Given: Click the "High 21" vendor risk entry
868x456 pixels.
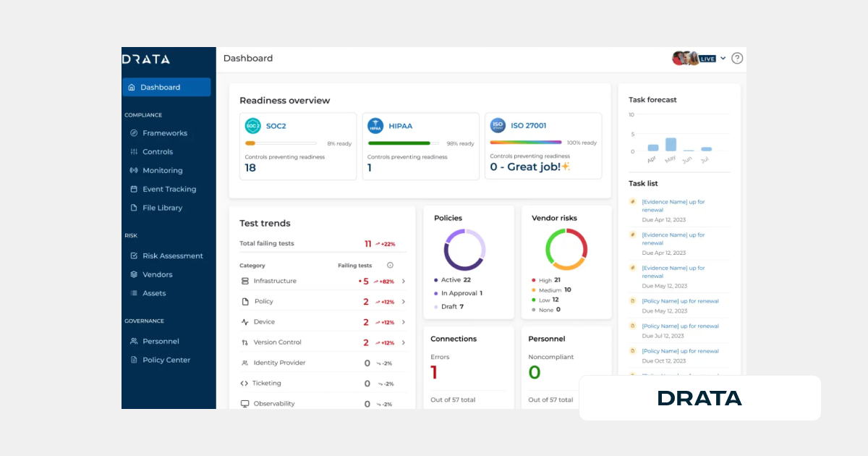Looking at the screenshot, I should click(546, 280).
